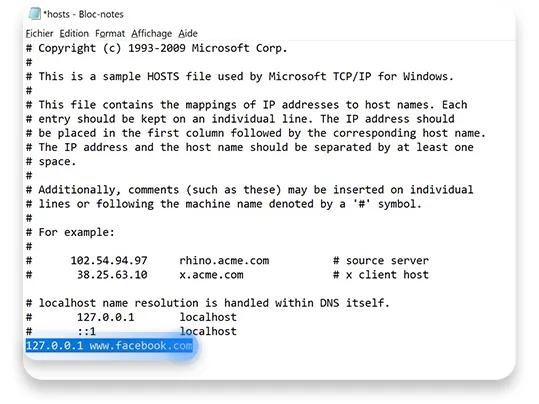Click the '# source server' comment
This screenshot has width=539, height=404.
(381, 261)
